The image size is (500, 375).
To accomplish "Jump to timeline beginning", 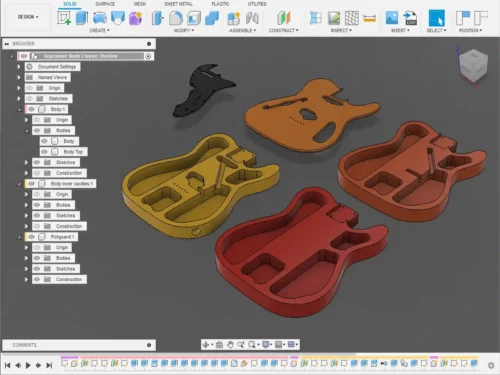I will point(8,365).
